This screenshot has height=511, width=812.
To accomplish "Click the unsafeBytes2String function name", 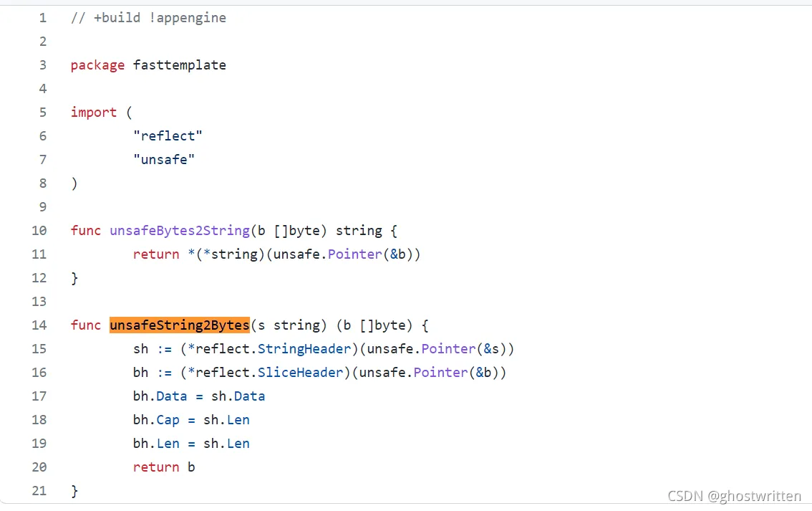I will [x=179, y=231].
